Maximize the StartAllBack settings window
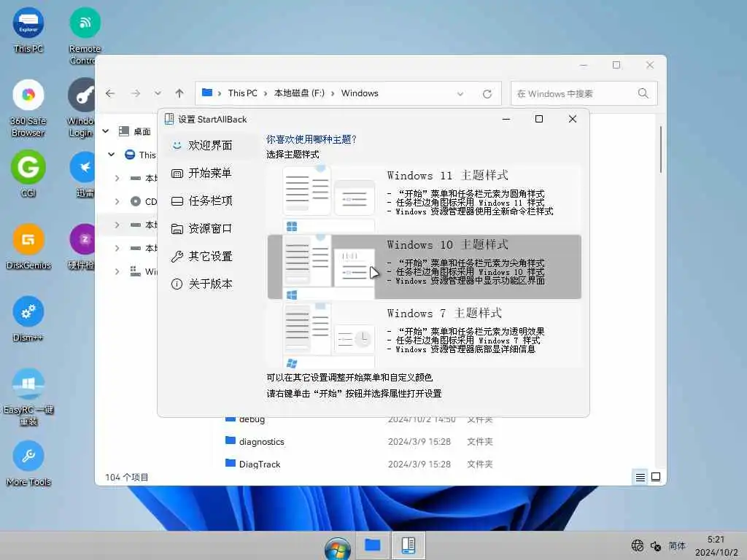 [x=539, y=119]
